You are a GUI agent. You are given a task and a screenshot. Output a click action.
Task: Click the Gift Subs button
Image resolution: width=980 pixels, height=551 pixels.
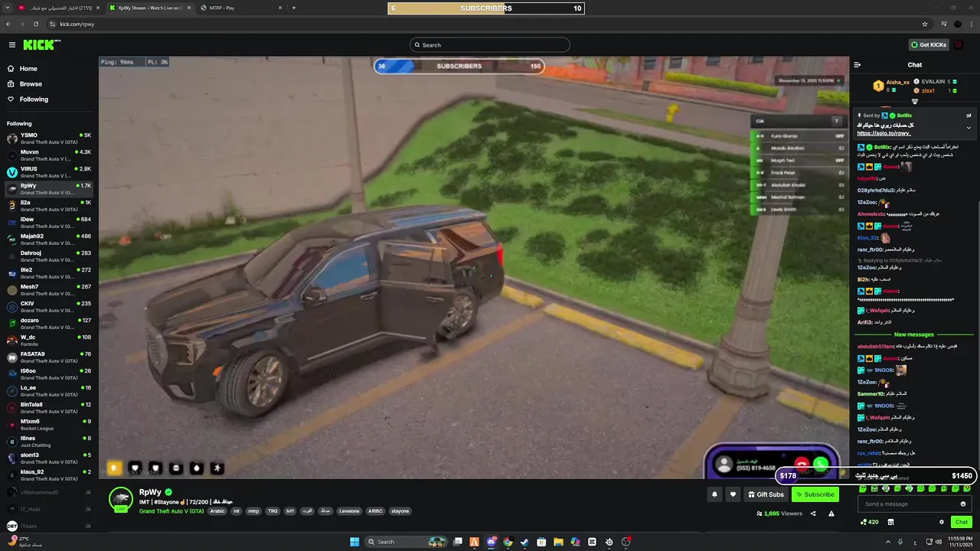[765, 494]
